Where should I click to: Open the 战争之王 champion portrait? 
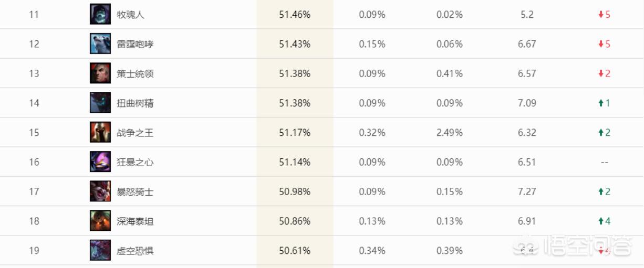click(100, 132)
